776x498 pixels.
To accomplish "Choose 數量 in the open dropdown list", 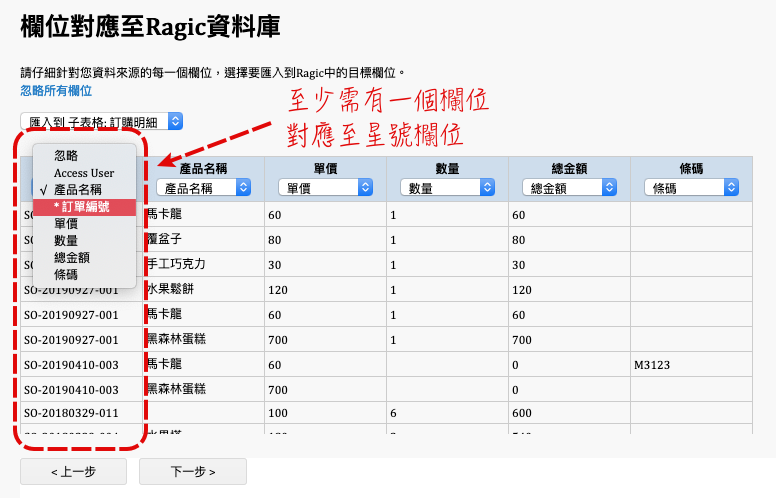I will 84,241.
